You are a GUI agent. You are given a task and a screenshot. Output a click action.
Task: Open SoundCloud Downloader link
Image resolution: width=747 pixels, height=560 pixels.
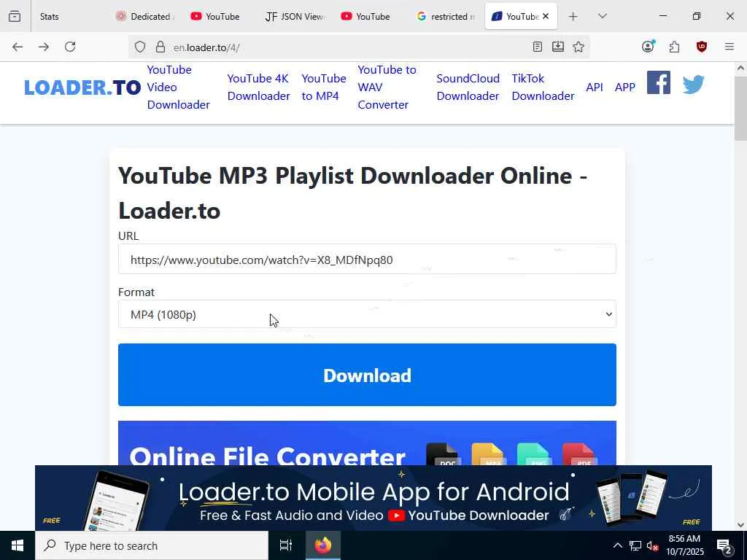coord(468,87)
